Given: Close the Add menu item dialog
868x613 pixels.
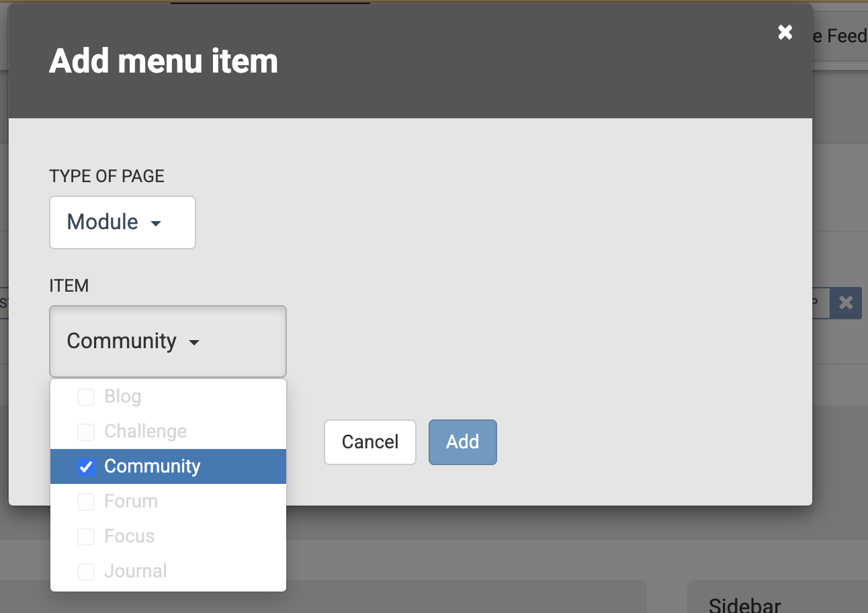Looking at the screenshot, I should (x=785, y=32).
